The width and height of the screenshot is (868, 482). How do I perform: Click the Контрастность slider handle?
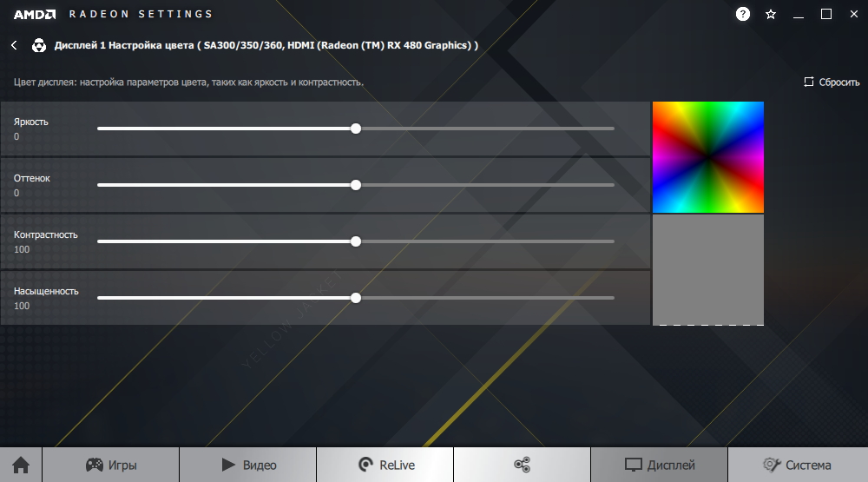pos(356,241)
